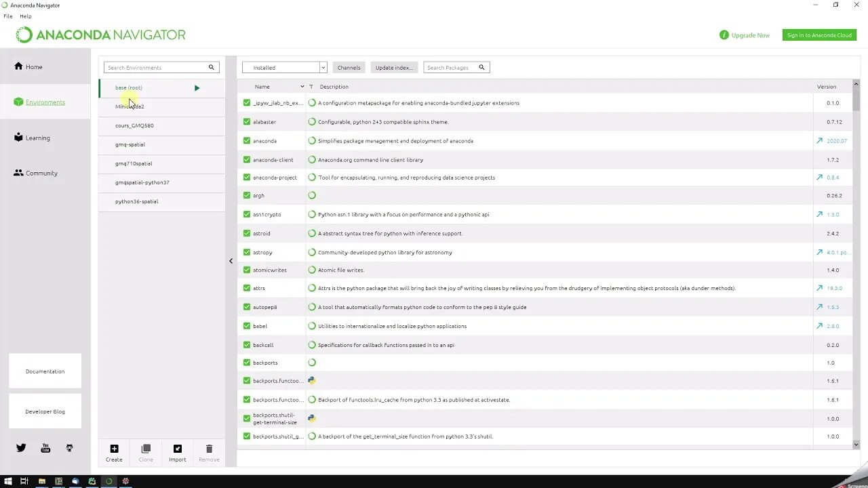This screenshot has height=488, width=868.
Task: Click the green play arrow on base (root)
Action: (x=197, y=88)
